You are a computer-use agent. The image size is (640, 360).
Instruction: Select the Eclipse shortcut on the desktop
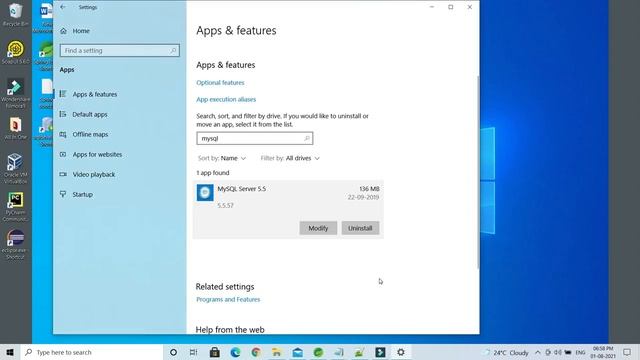(x=16, y=244)
